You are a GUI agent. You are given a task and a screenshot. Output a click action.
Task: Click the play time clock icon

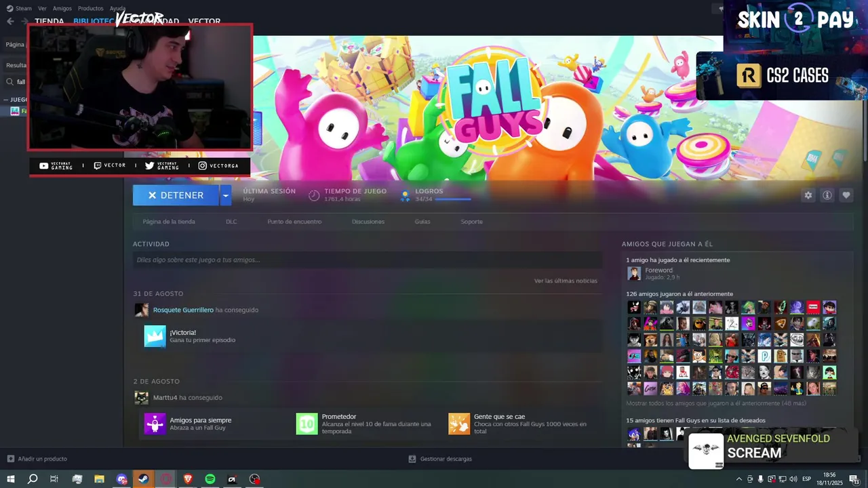pos(314,195)
